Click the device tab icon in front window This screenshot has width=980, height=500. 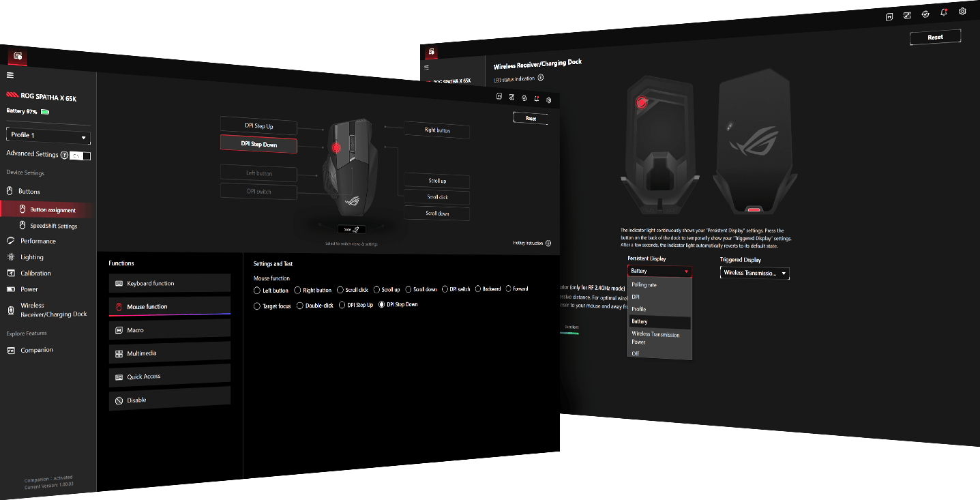[18, 56]
